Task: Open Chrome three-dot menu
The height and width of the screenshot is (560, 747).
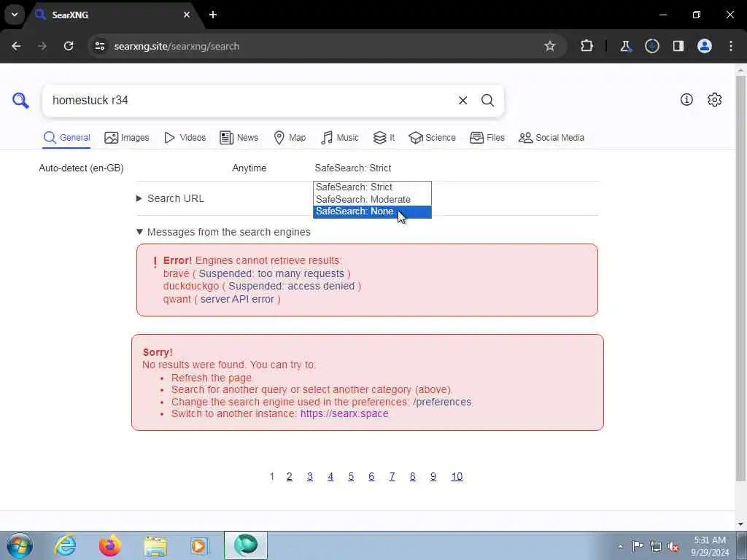Action: pos(731,46)
